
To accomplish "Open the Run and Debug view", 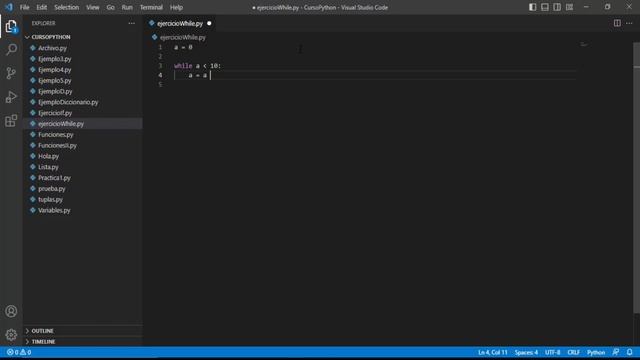I will [11, 97].
